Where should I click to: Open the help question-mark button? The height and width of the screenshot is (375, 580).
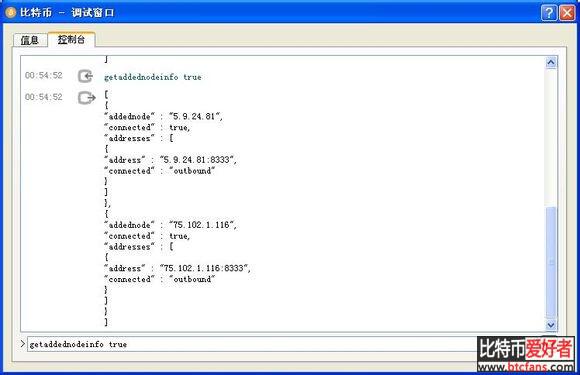(549, 13)
